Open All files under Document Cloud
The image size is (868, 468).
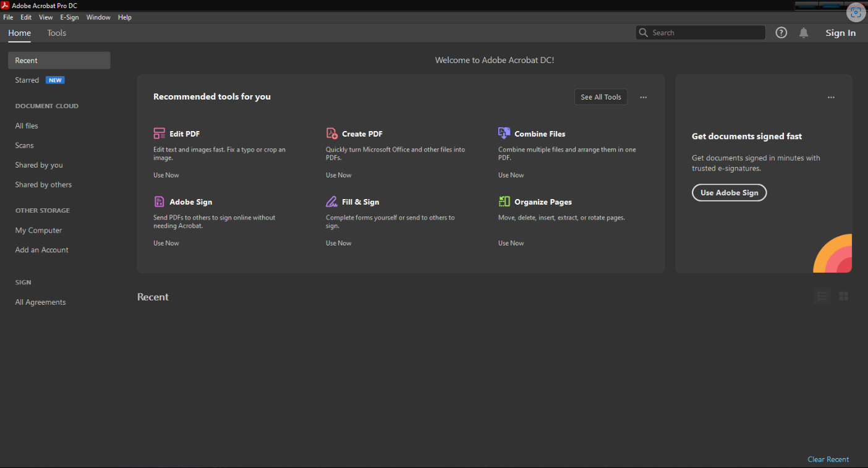[27, 126]
